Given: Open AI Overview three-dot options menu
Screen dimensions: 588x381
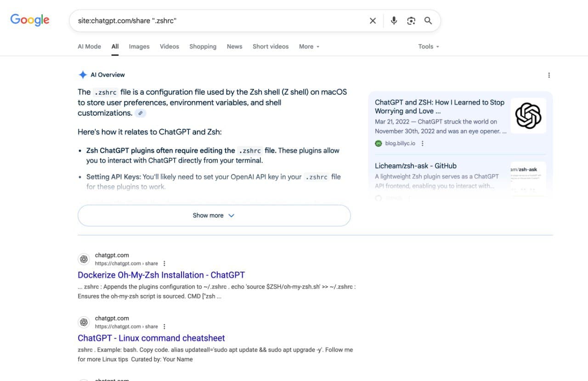Looking at the screenshot, I should click(x=549, y=75).
